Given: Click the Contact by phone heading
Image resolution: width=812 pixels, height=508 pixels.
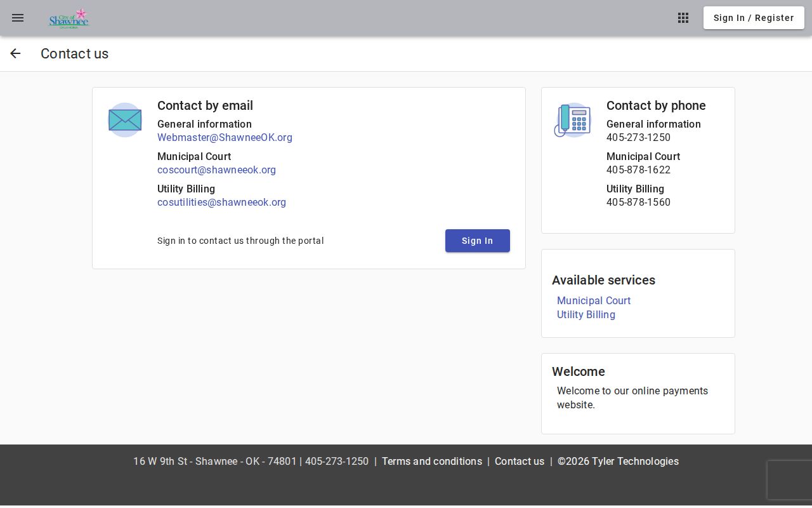Looking at the screenshot, I should (x=656, y=106).
